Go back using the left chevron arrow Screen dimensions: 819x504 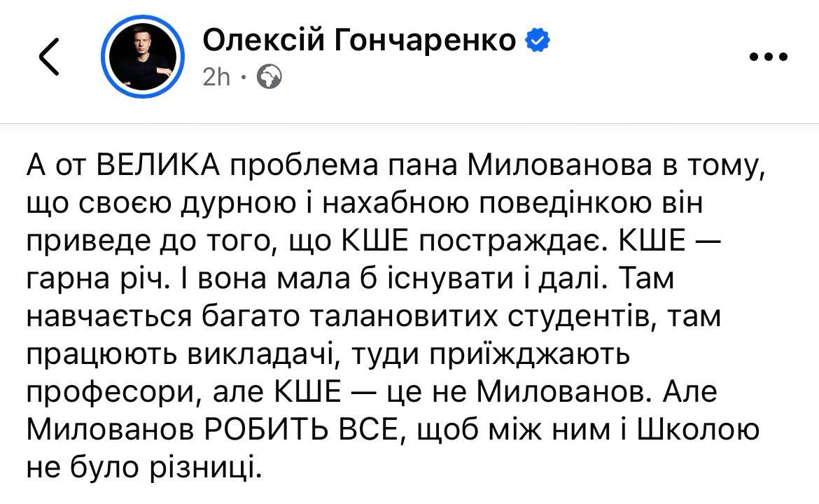[x=49, y=57]
